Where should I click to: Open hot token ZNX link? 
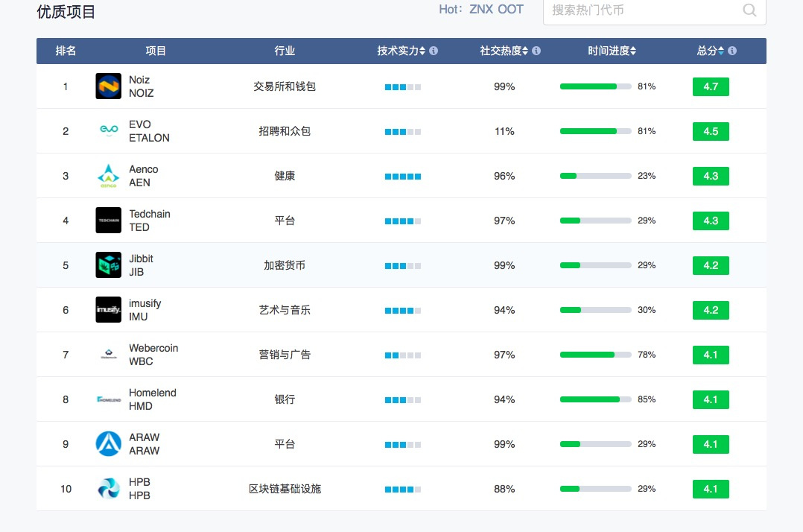click(481, 10)
